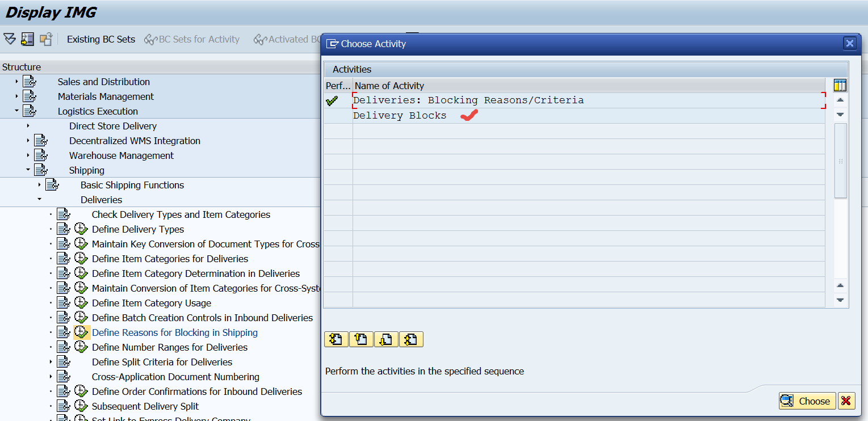Click the column configuration icon in the Activities table
This screenshot has height=421, width=868.
pyautogui.click(x=840, y=85)
